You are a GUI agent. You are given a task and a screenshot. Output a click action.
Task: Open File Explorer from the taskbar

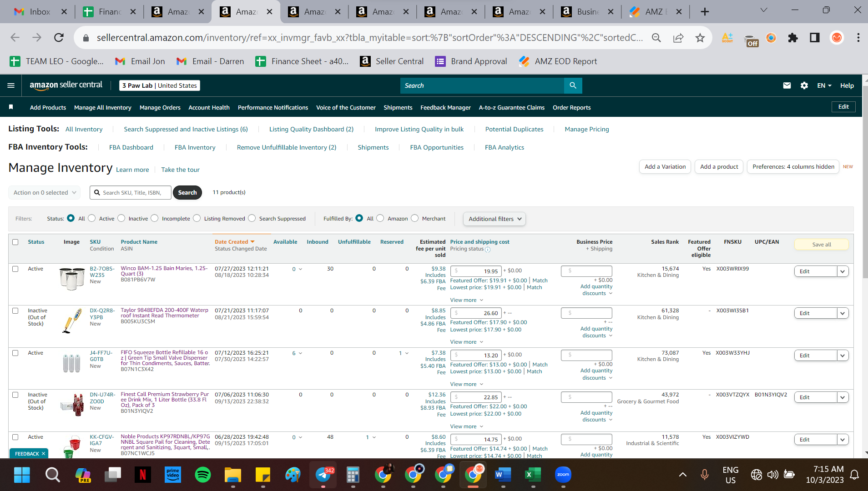(232, 475)
